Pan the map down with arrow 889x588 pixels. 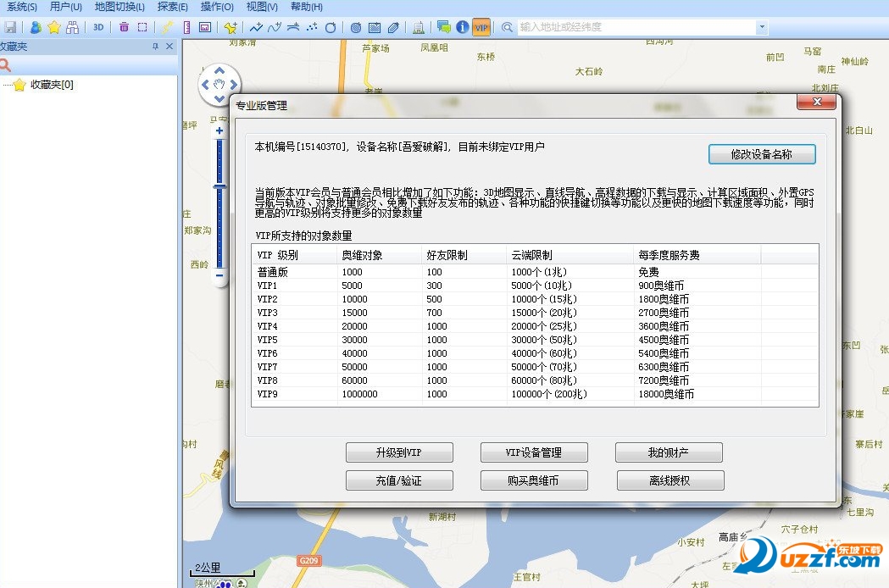(x=219, y=98)
